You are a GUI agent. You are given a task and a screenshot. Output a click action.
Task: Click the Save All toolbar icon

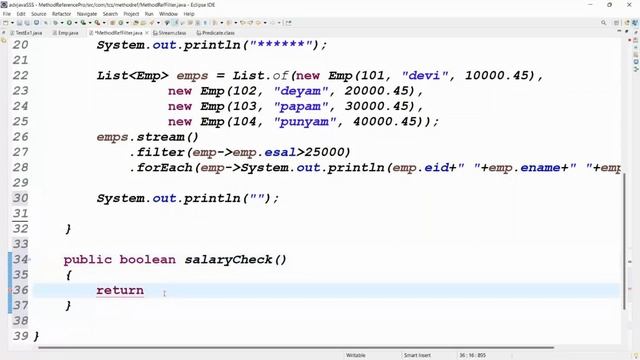click(27, 23)
